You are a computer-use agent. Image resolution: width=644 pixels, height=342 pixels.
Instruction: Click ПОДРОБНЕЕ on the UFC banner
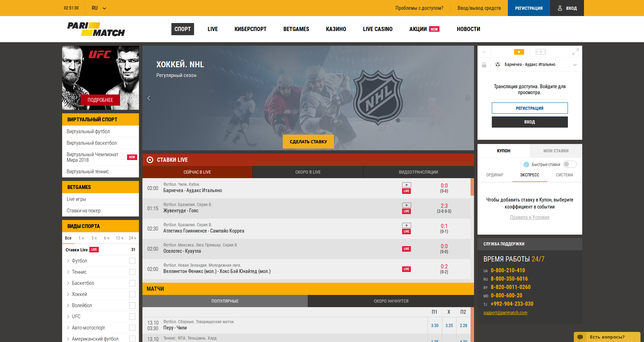pos(100,100)
